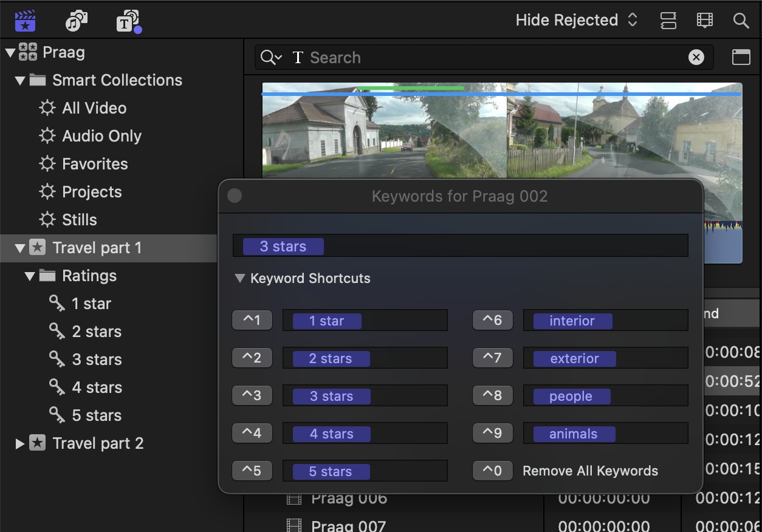Viewport: 762px width, 532px height.
Task: Close the Keywords for Praag 002 window
Action: pos(235,196)
